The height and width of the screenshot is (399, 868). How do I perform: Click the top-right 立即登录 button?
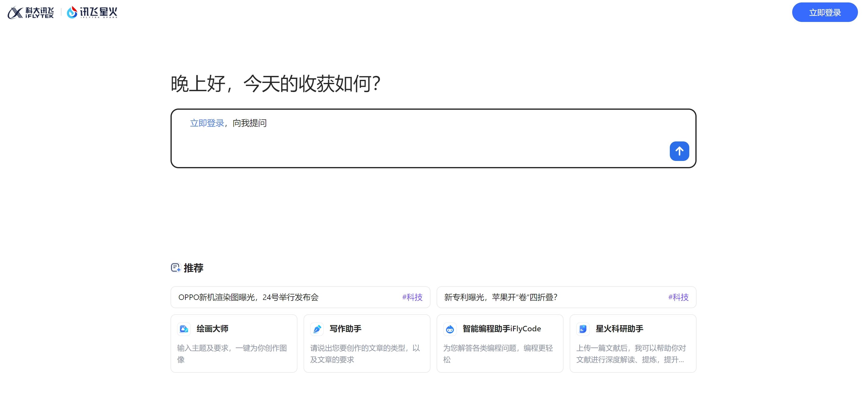[824, 12]
